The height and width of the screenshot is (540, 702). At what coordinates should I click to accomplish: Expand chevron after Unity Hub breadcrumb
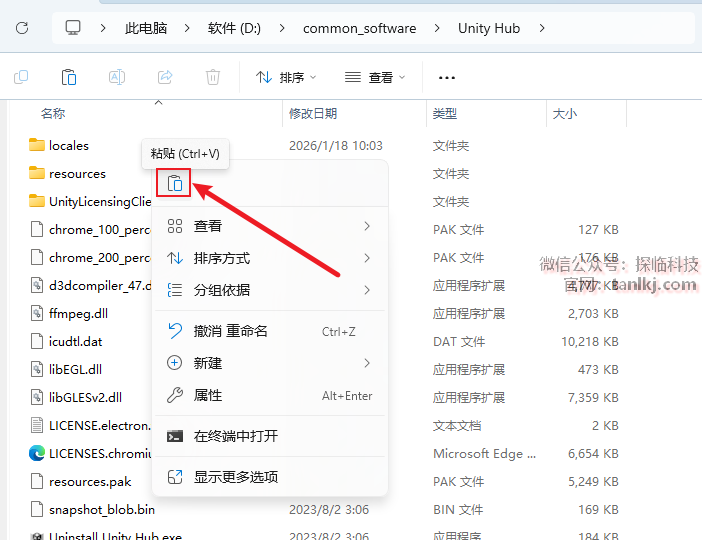542,28
